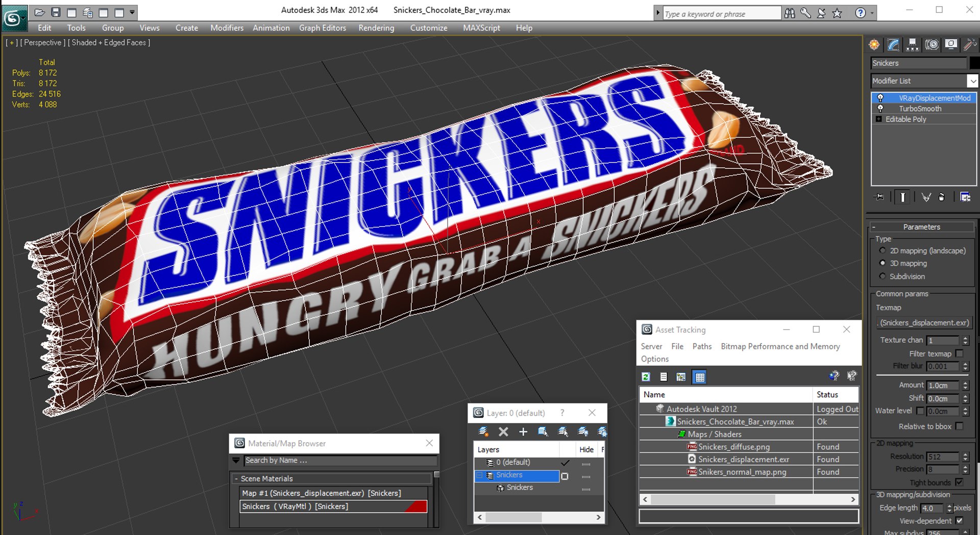The height and width of the screenshot is (535, 980).
Task: Select 3D mapping radio button
Action: pos(883,263)
